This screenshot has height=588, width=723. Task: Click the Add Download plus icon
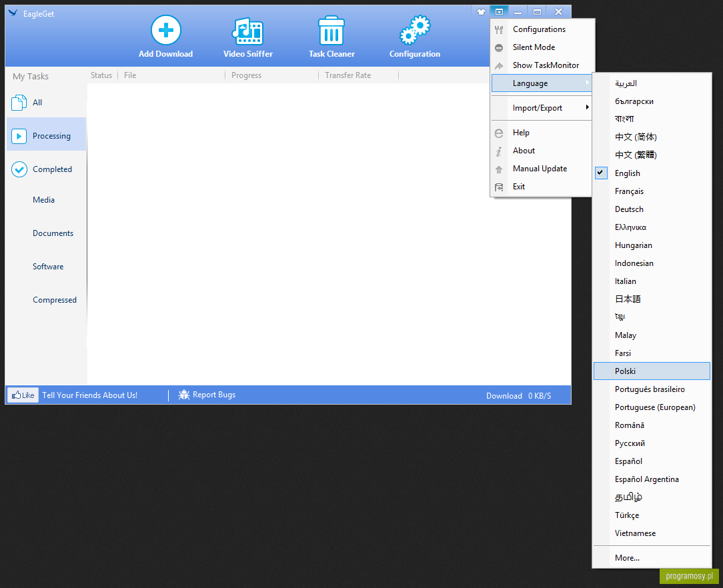pyautogui.click(x=166, y=31)
